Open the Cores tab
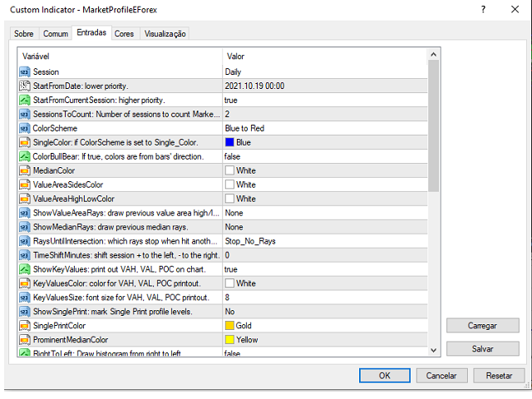 point(124,33)
